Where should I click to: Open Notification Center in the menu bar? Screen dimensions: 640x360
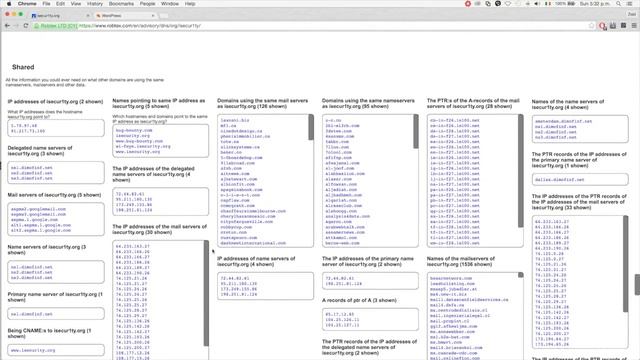631,4
